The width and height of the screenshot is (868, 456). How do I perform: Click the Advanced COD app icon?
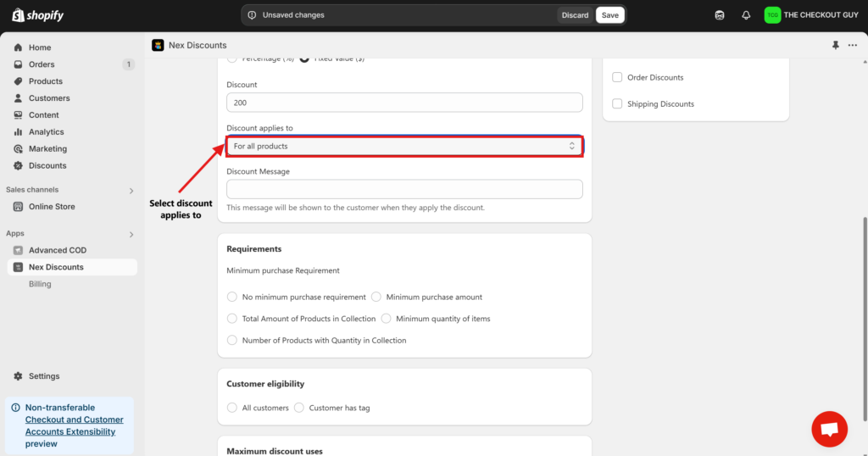tap(19, 250)
